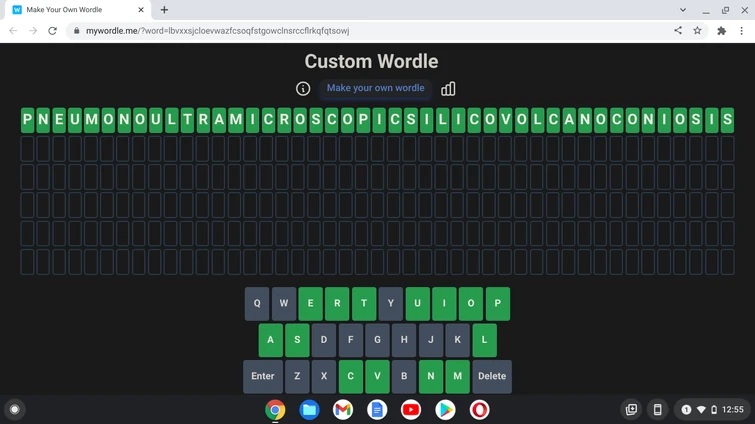The image size is (755, 424).
Task: Click the first tile P in solved row
Action: (27, 120)
